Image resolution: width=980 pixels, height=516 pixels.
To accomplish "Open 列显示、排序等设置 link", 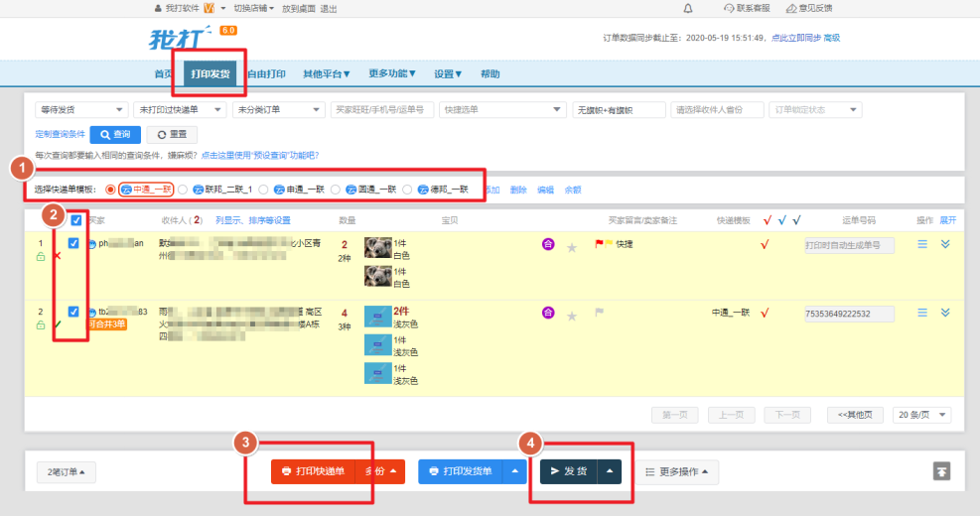I will [x=253, y=220].
